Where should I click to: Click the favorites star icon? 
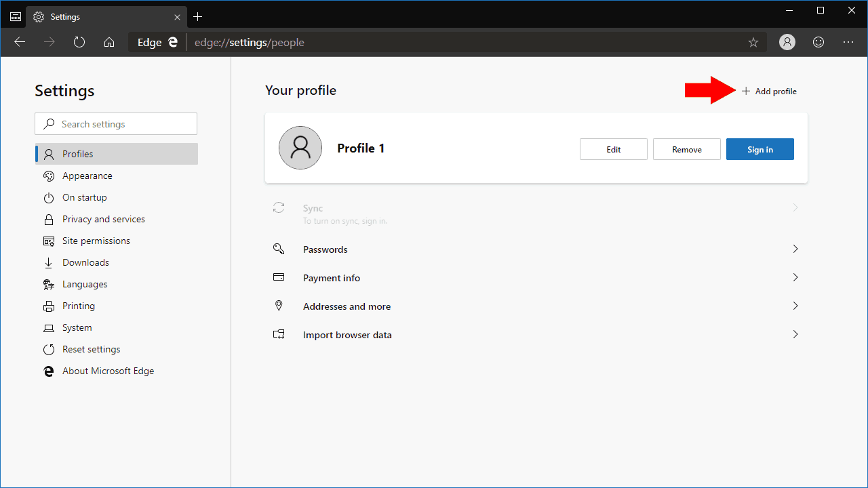point(753,42)
